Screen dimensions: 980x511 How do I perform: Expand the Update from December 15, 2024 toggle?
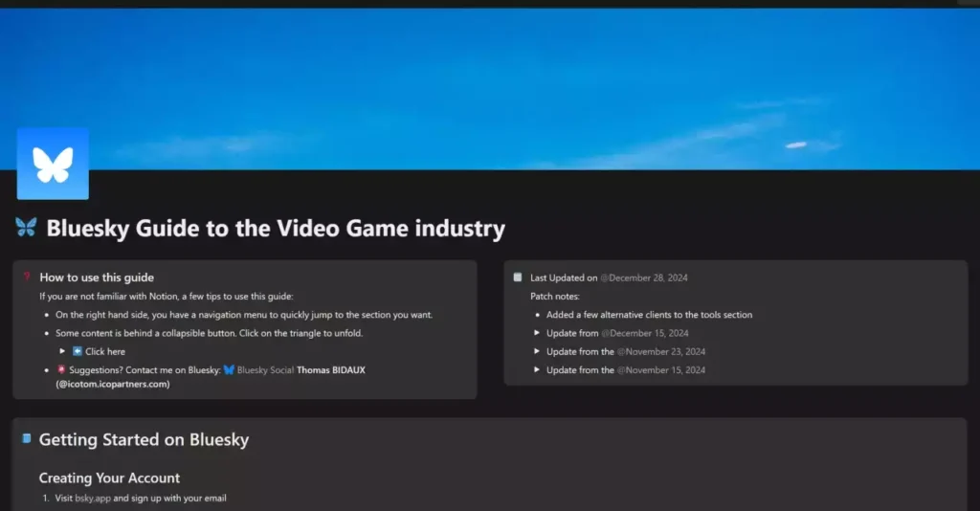(x=537, y=333)
